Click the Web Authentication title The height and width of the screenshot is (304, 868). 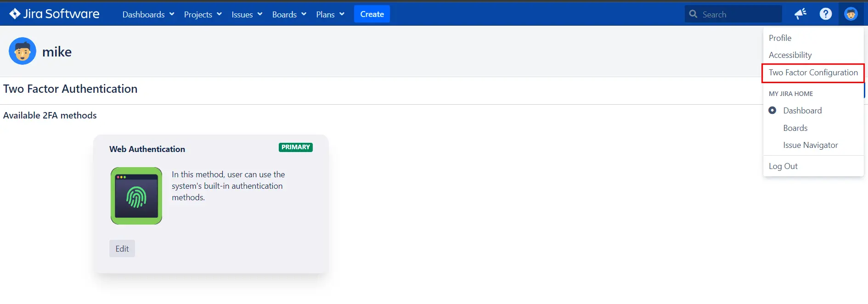[x=147, y=149]
